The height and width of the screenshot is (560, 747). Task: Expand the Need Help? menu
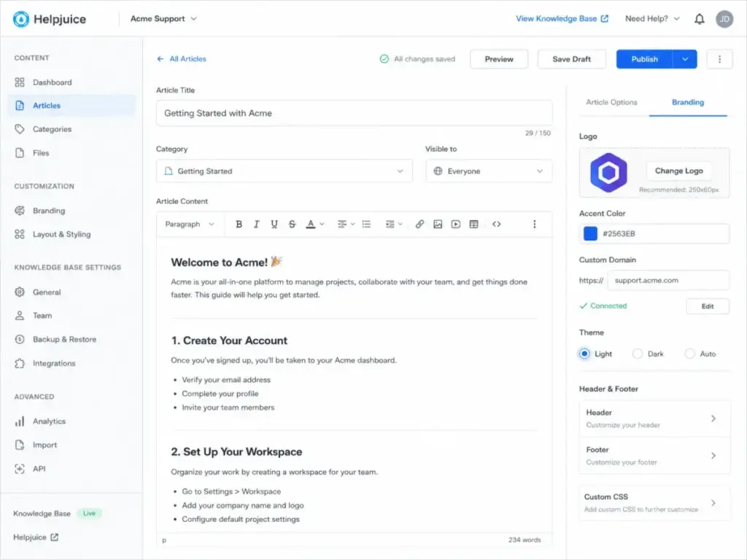point(652,19)
